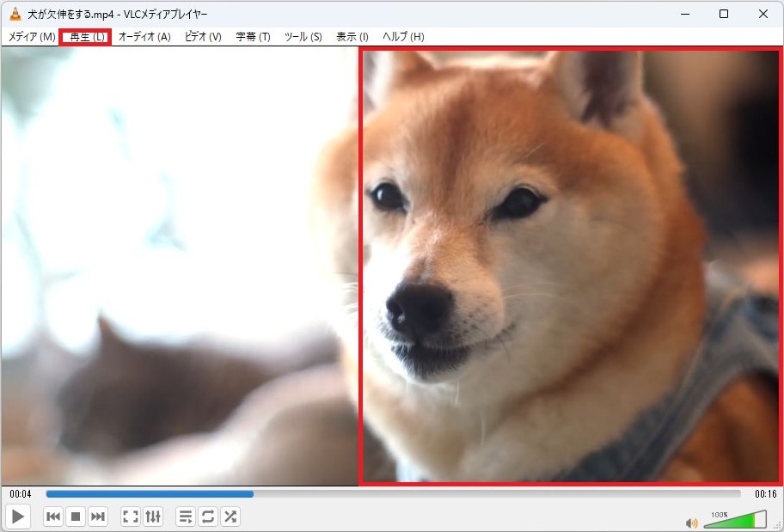
Task: Open extended settings and effects
Action: (153, 517)
